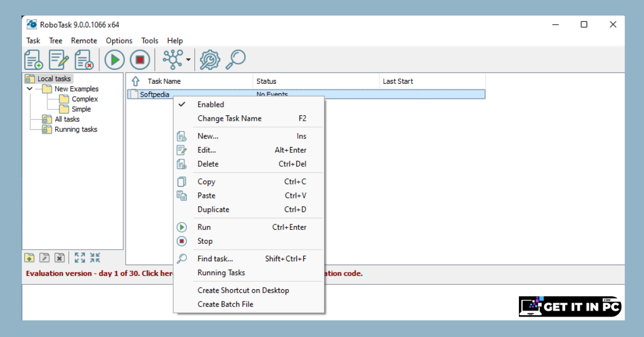Click the network connections toolbar icon
644x337 pixels.
(x=173, y=60)
